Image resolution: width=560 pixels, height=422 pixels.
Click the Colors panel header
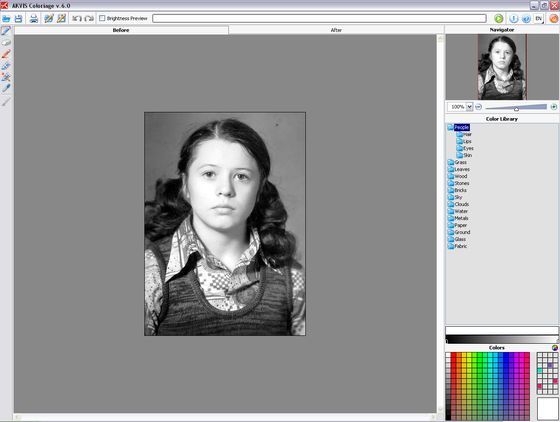(x=496, y=348)
